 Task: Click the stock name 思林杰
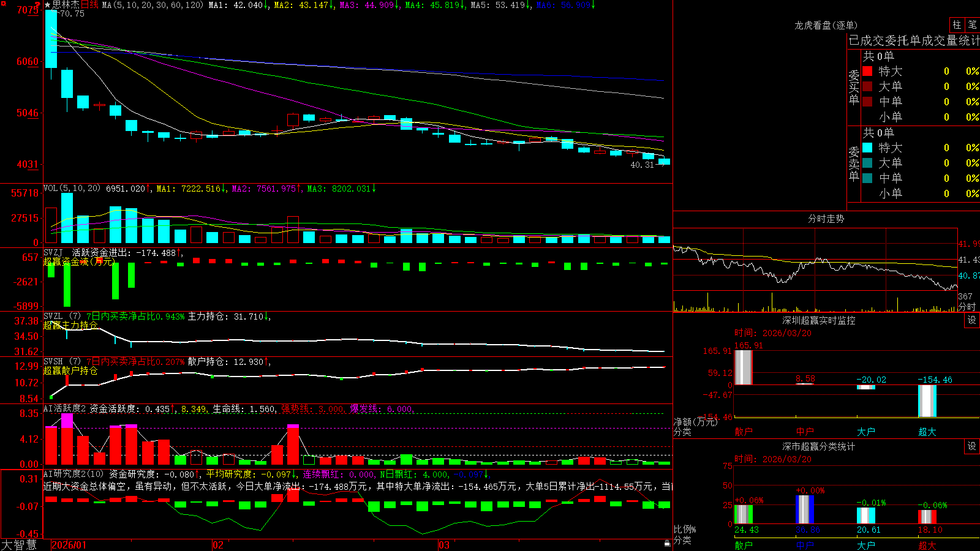click(66, 5)
